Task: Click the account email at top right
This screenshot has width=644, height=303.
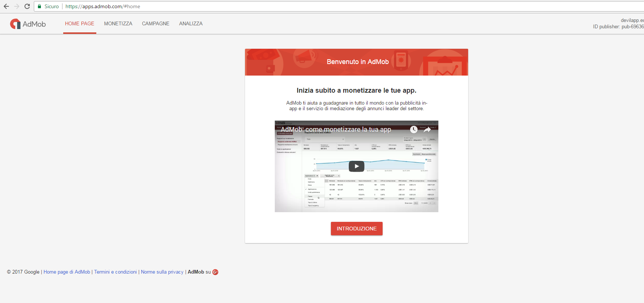Action: click(632, 20)
